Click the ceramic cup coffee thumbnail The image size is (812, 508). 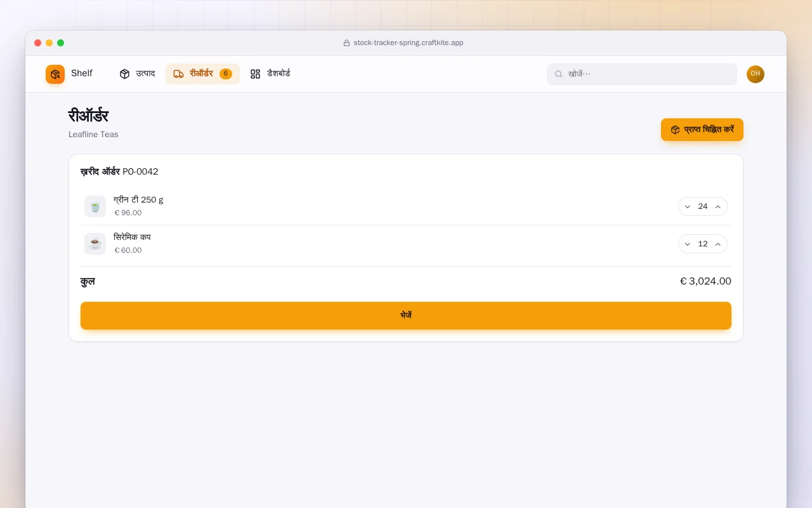click(95, 244)
